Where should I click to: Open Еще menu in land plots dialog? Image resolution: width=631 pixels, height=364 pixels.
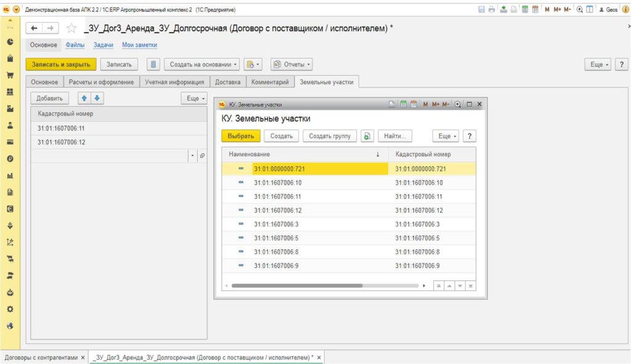[x=446, y=136]
